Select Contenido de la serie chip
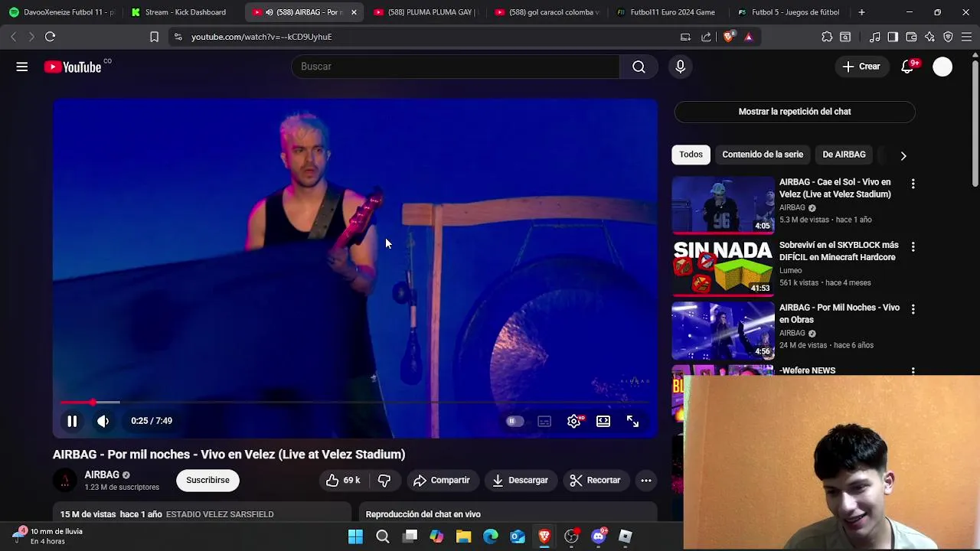The width and height of the screenshot is (980, 551). pos(763,155)
